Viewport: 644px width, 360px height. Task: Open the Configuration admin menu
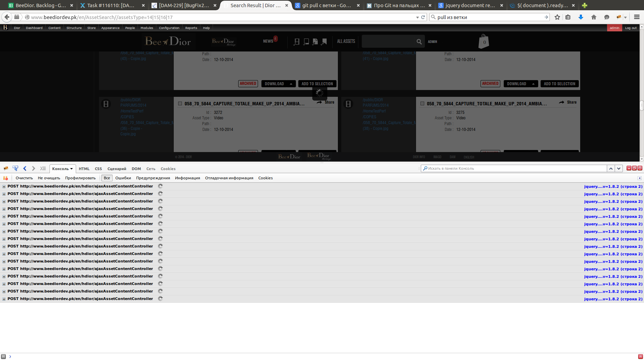pos(169,28)
